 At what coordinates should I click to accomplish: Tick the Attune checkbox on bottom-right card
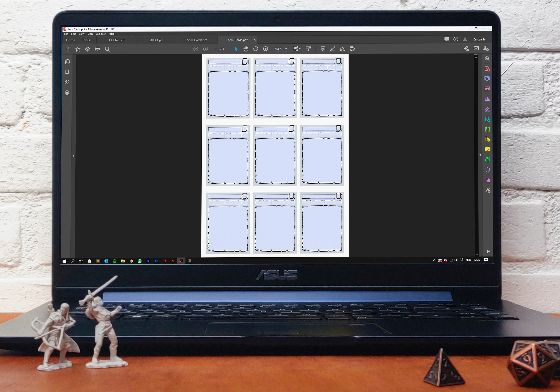(x=339, y=196)
